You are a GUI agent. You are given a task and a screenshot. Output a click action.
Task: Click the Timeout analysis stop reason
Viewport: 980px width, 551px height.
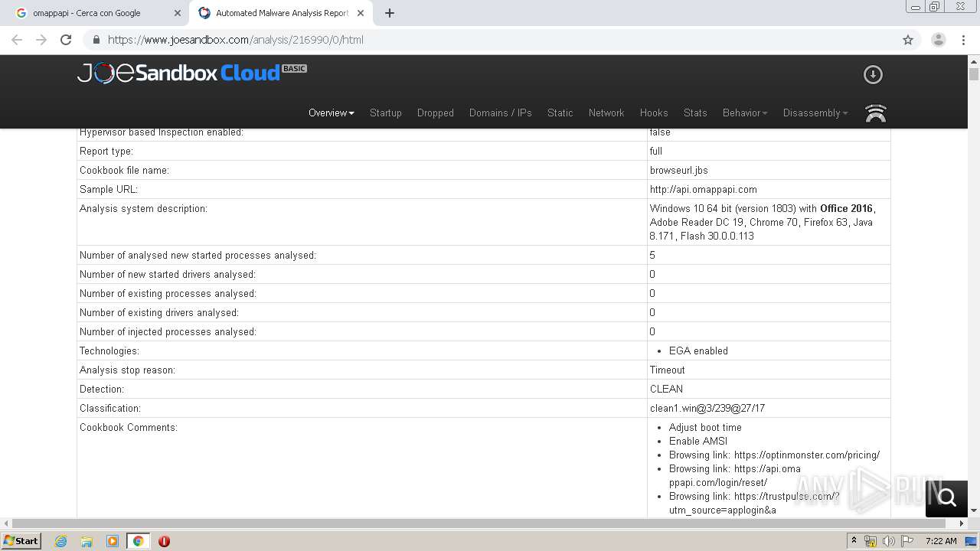(668, 370)
